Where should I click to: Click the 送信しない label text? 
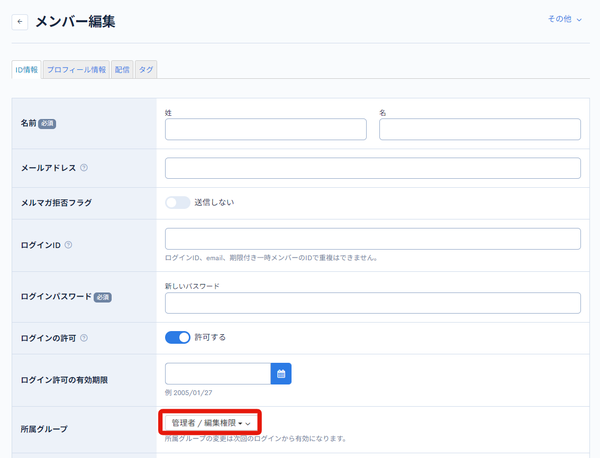coord(214,202)
